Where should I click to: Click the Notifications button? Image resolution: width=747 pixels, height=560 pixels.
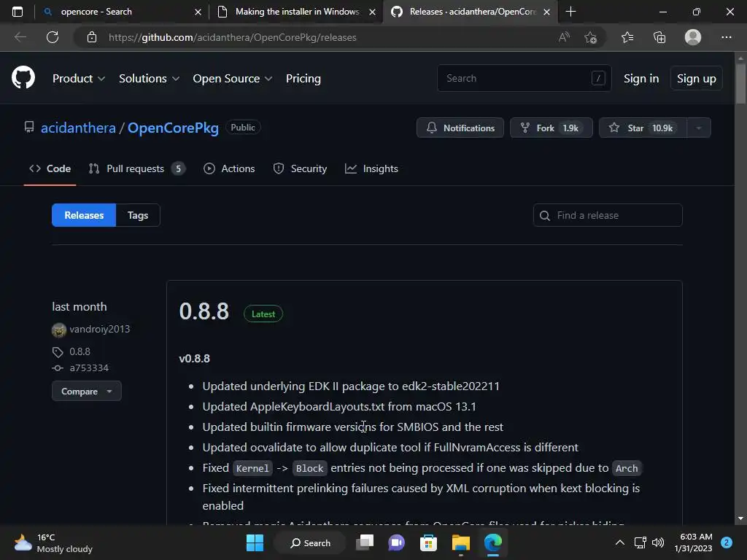point(460,128)
